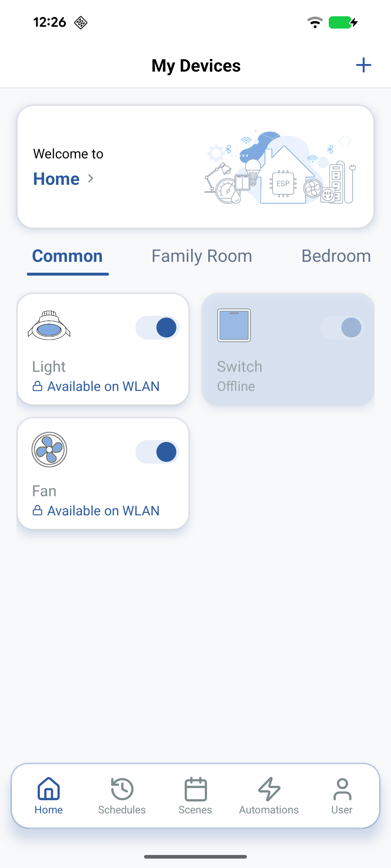This screenshot has width=391, height=868.
Task: Select the Common room tab
Action: [x=68, y=256]
